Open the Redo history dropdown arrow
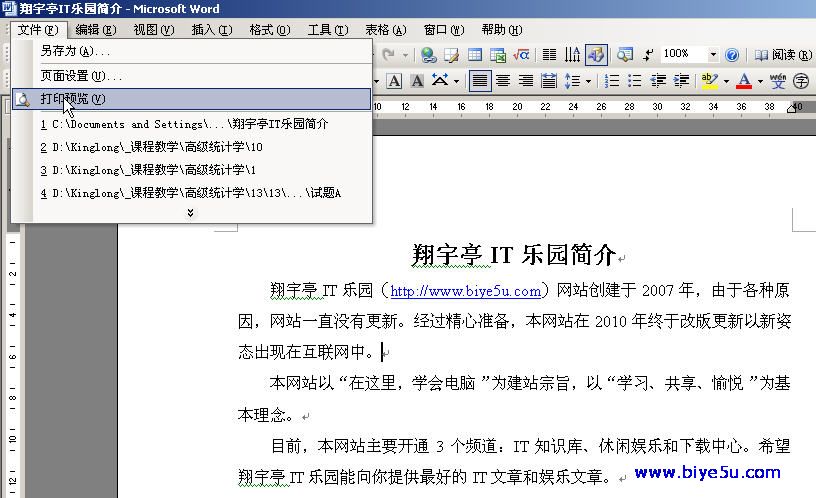Screen dimensions: 816x498 point(405,55)
